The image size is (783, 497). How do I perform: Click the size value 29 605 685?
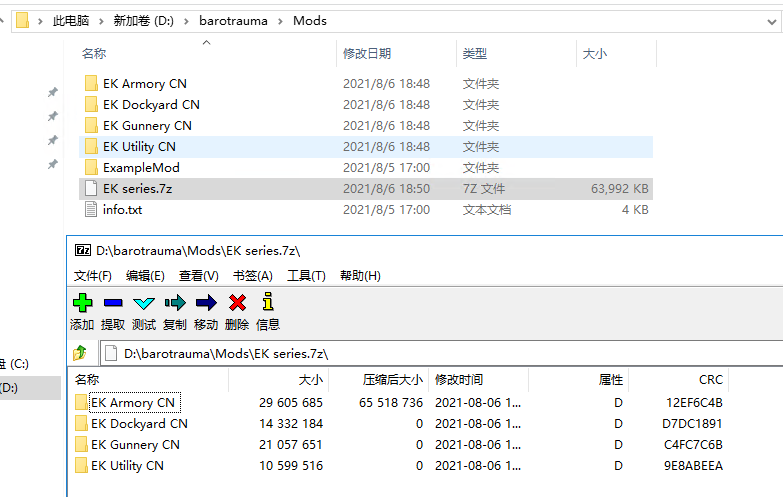tap(291, 403)
